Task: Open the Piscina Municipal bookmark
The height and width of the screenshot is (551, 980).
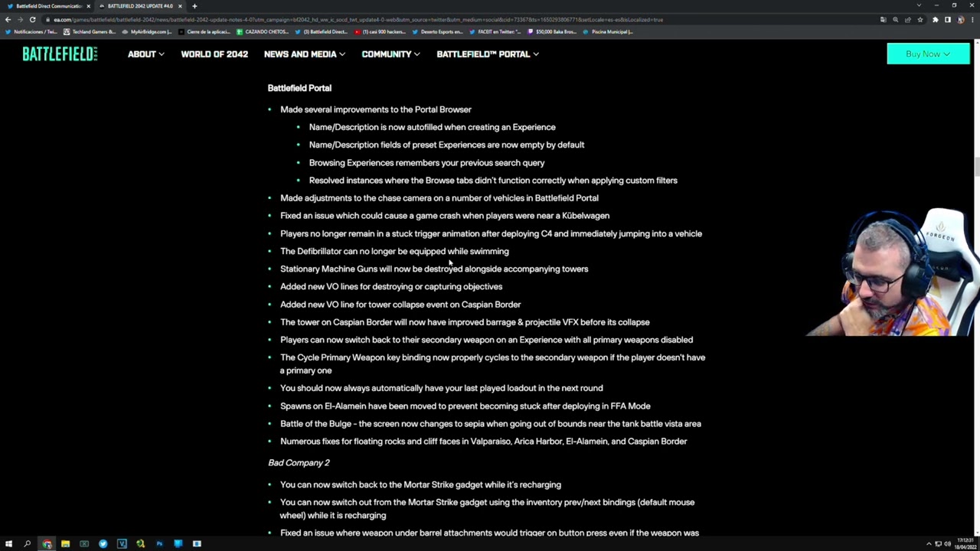Action: tap(608, 31)
